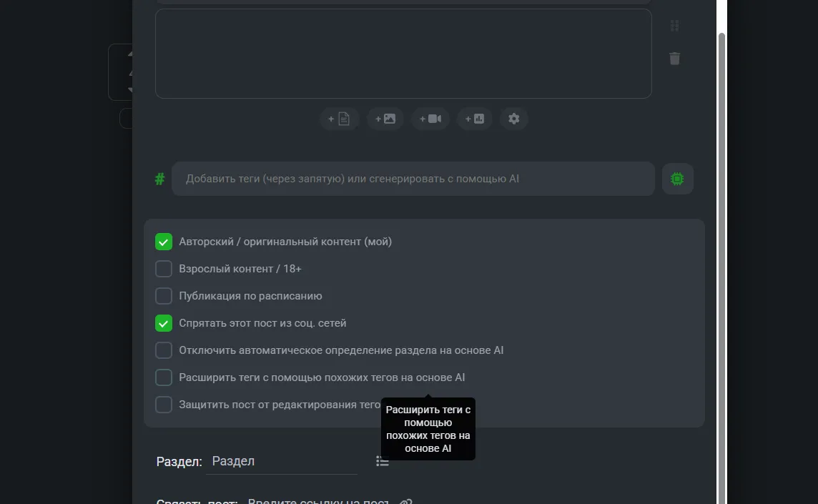Enable Публикация по расписанию checkbox
Image resolution: width=818 pixels, height=504 pixels.
click(164, 296)
